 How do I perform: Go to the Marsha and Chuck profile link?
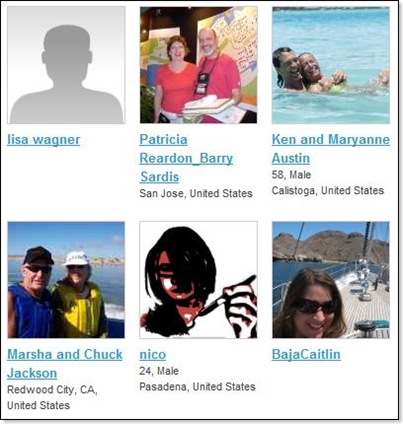pos(65,354)
